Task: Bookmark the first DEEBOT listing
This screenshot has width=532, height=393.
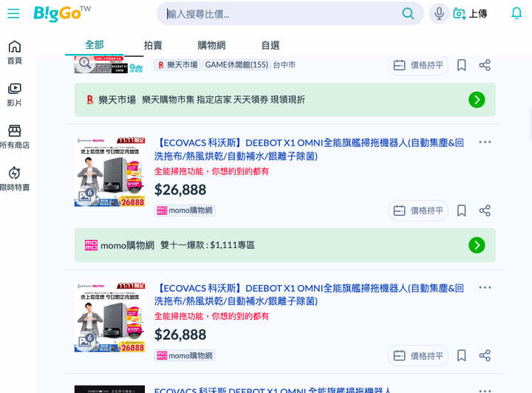Action: click(x=461, y=211)
